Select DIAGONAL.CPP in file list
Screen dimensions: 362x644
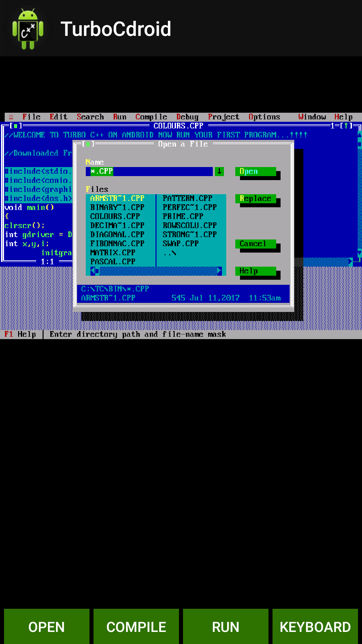(x=117, y=235)
